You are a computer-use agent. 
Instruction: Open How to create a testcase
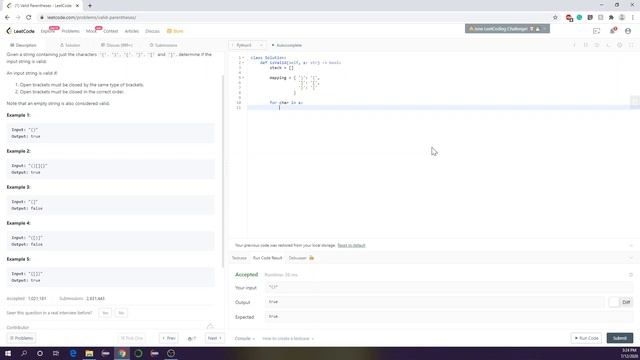tap(288, 338)
